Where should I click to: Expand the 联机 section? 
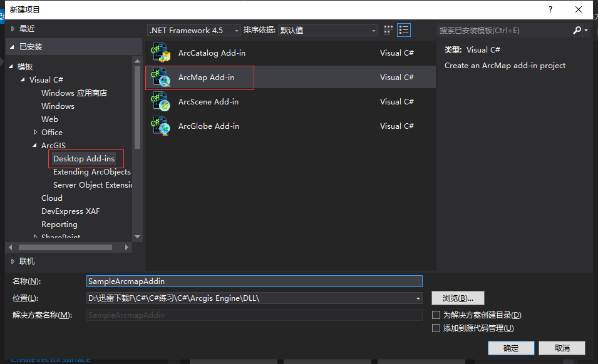pos(13,261)
